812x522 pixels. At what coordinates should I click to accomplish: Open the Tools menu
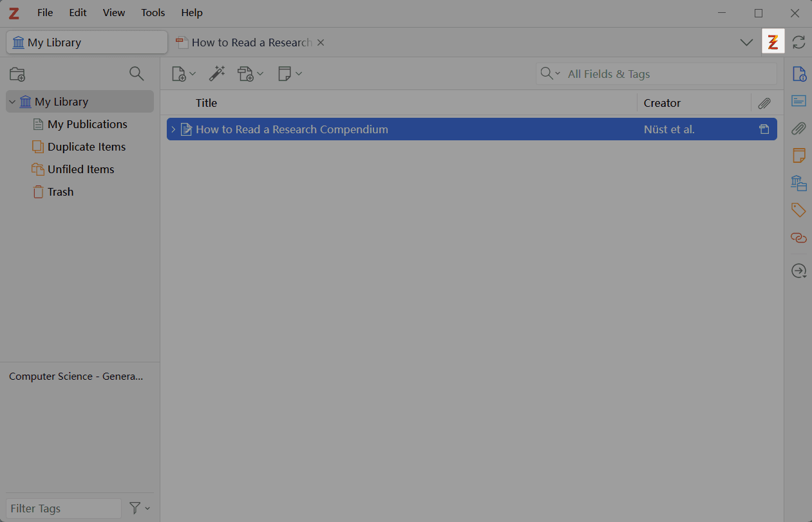click(153, 13)
